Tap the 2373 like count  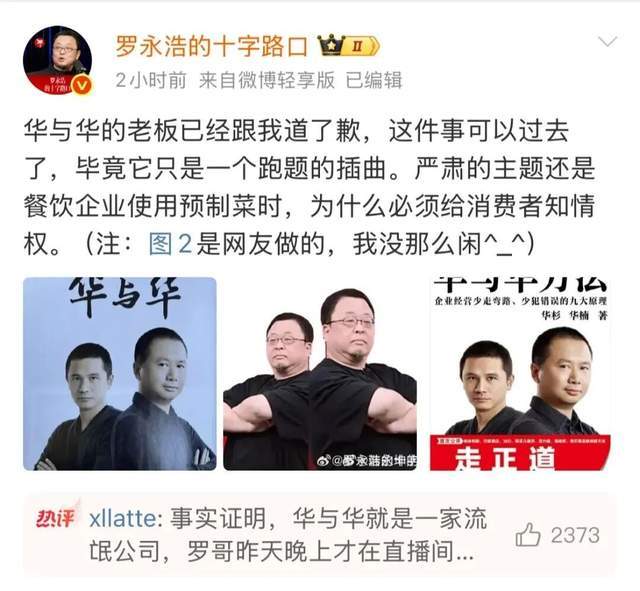point(575,535)
